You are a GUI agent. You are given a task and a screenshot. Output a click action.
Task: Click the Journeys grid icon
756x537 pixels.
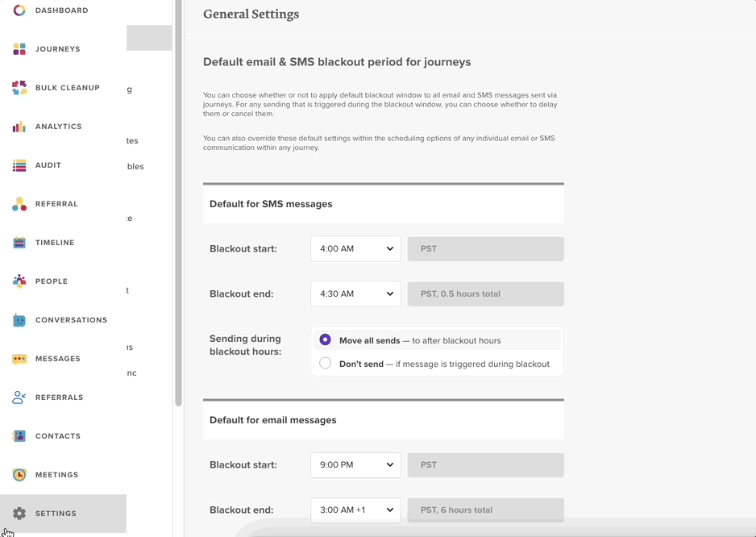click(19, 48)
